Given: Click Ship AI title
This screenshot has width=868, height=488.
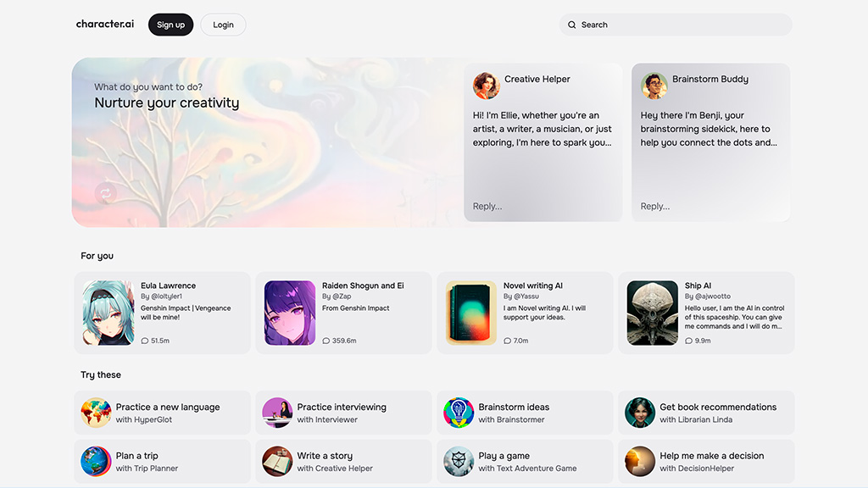Looking at the screenshot, I should tap(698, 286).
